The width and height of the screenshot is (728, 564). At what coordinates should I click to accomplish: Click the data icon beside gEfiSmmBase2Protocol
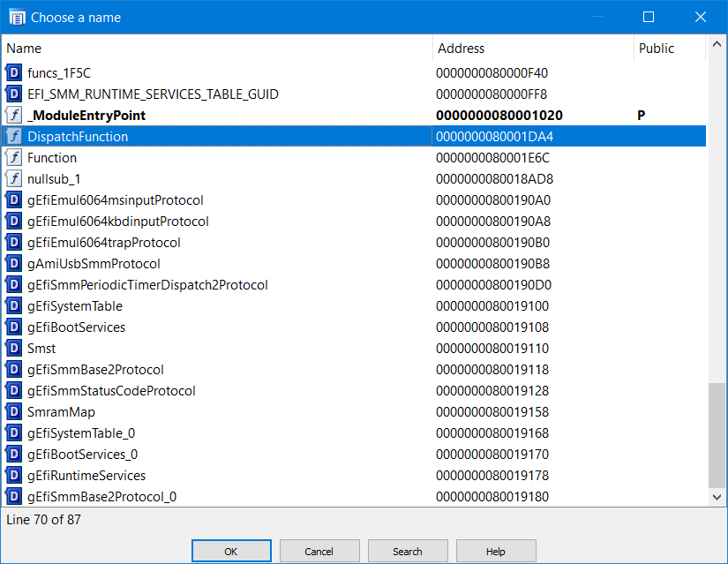pyautogui.click(x=14, y=369)
